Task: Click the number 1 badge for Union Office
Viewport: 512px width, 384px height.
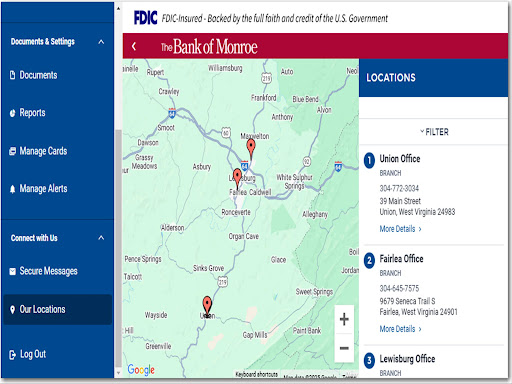Action: [x=369, y=161]
